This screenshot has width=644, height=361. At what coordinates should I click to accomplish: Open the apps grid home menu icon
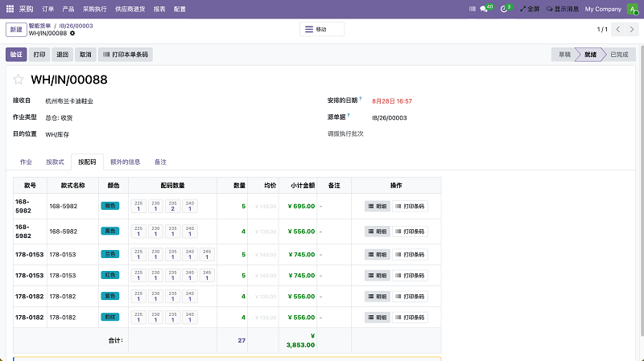[10, 9]
